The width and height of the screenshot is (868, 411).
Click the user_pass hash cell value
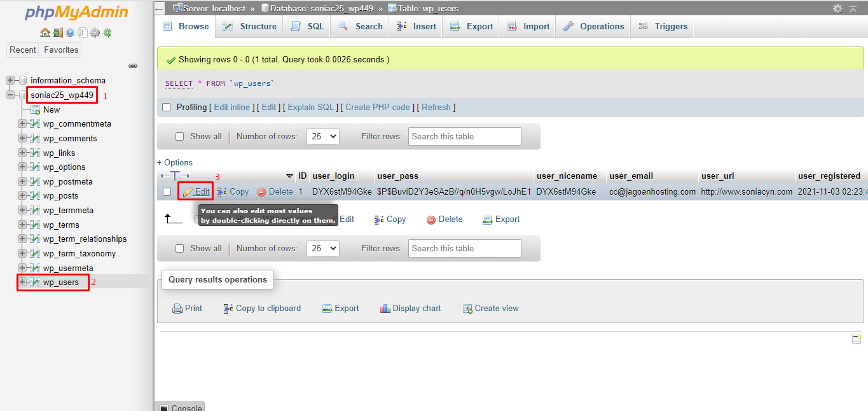pyautogui.click(x=454, y=192)
